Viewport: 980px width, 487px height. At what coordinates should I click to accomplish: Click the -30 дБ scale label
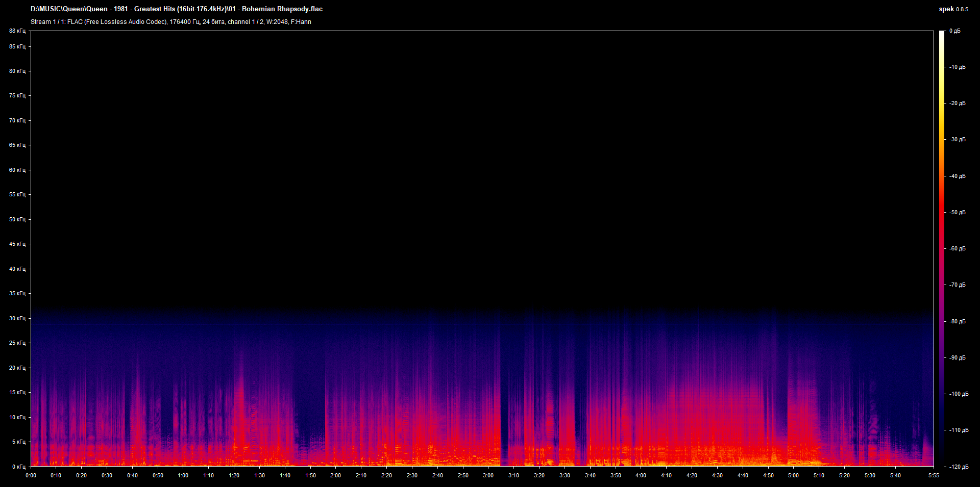point(958,140)
